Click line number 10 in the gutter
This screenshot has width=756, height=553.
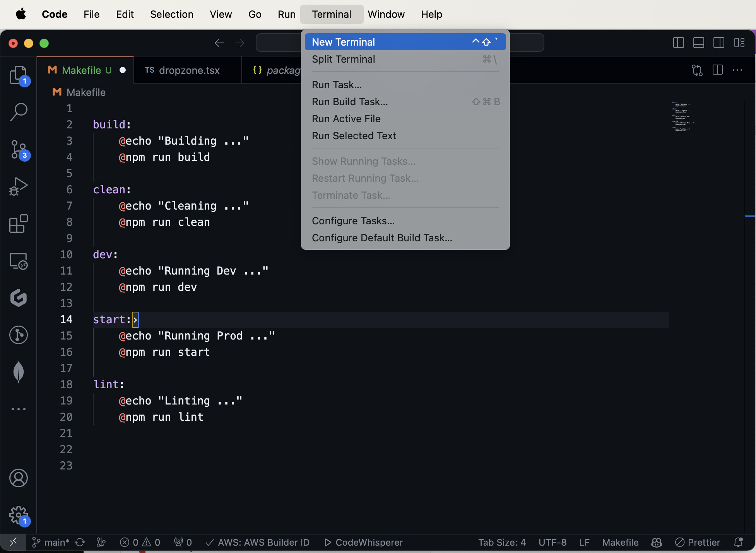pyautogui.click(x=66, y=254)
